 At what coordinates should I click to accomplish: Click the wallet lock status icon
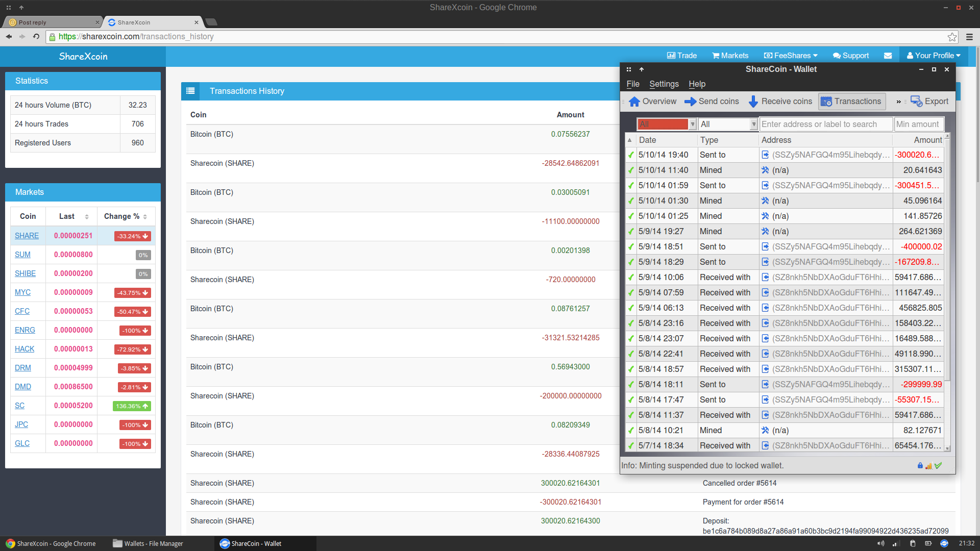(920, 465)
